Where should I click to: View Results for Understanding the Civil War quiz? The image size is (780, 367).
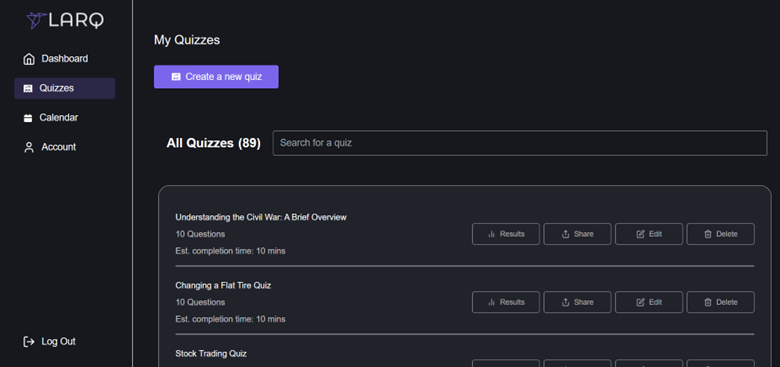click(505, 234)
